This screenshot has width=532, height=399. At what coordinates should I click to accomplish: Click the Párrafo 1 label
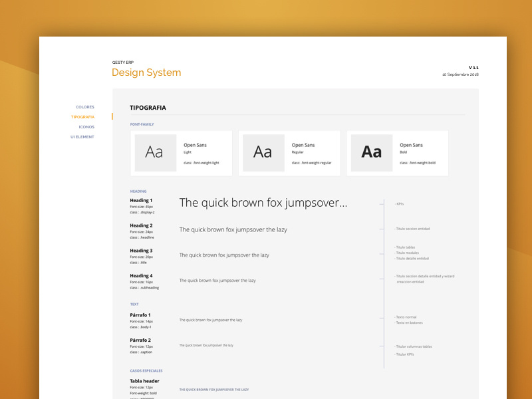pos(140,315)
